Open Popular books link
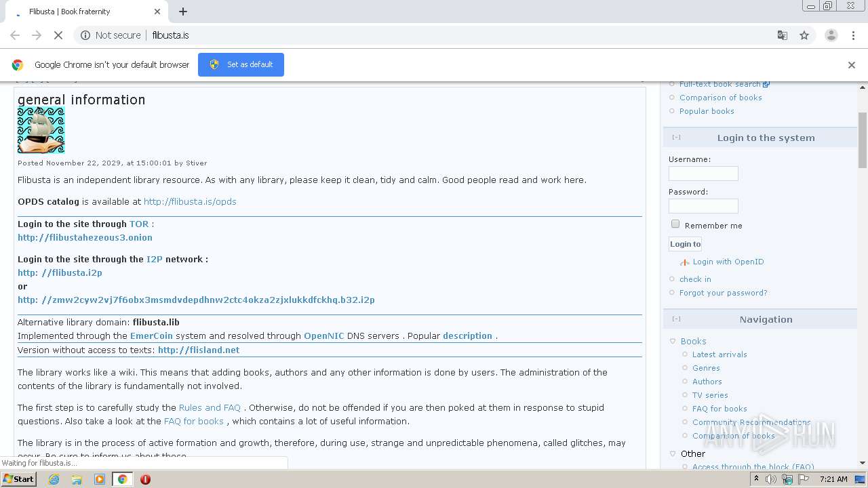The height and width of the screenshot is (488, 868). coord(707,111)
